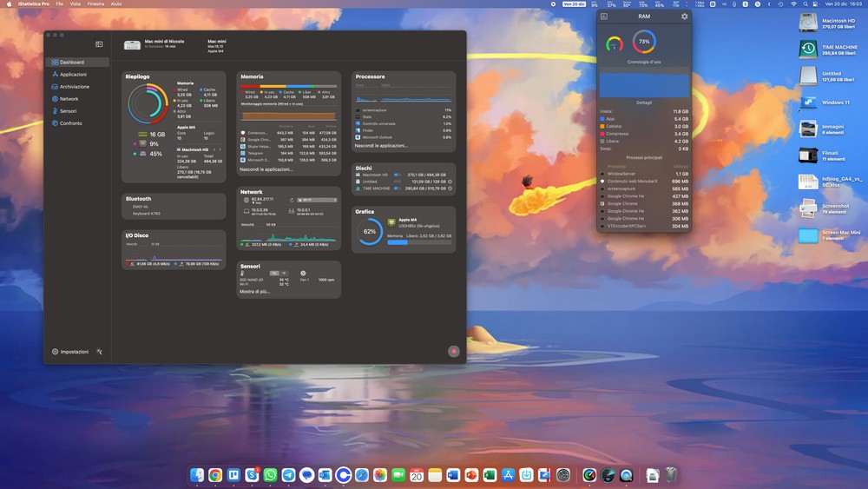Open the Confronto sidebar section
868x489 pixels.
click(x=70, y=123)
